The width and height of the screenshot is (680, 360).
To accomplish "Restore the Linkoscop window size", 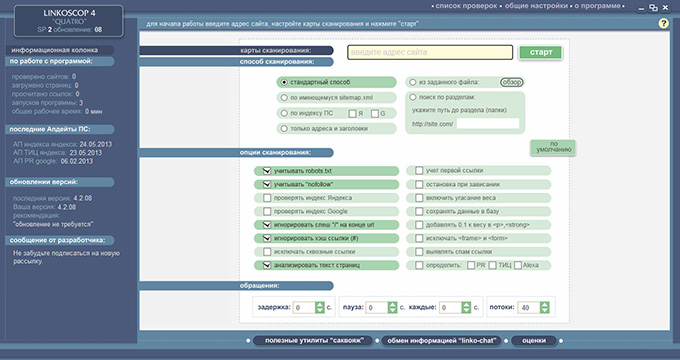I will click(654, 8).
